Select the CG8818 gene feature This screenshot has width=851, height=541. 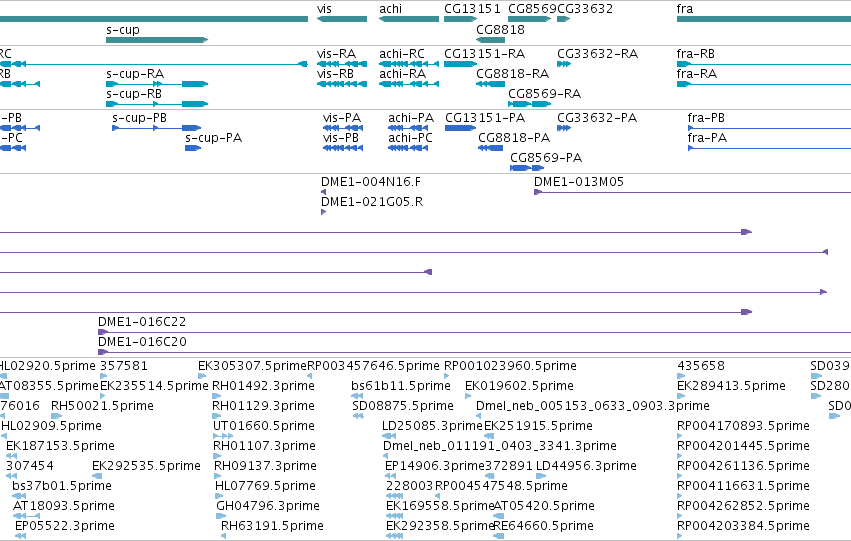(x=491, y=40)
